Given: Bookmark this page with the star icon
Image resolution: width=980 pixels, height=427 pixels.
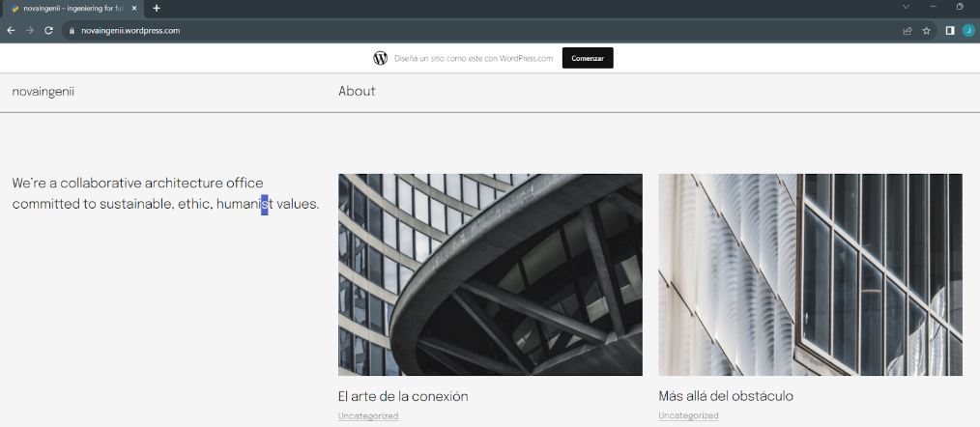Looking at the screenshot, I should [x=926, y=30].
